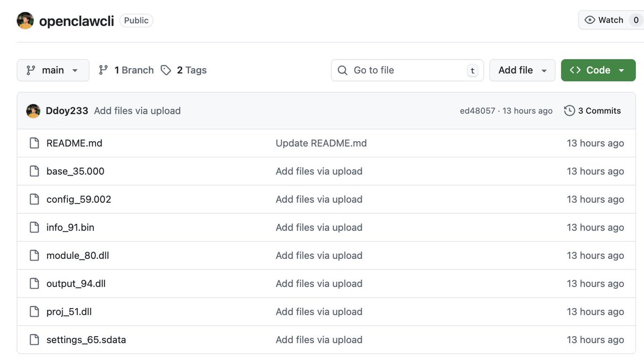Click the magnifier icon in Go to file
Screen dimensions: 644x363
[x=342, y=70]
